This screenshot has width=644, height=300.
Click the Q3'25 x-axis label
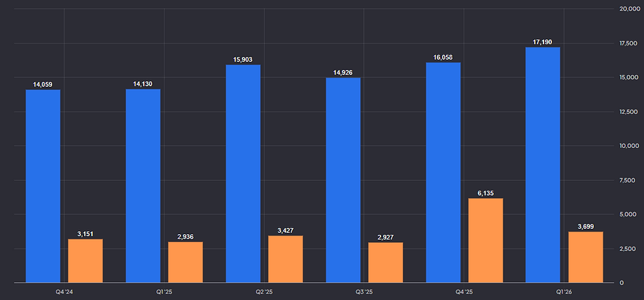(x=364, y=292)
